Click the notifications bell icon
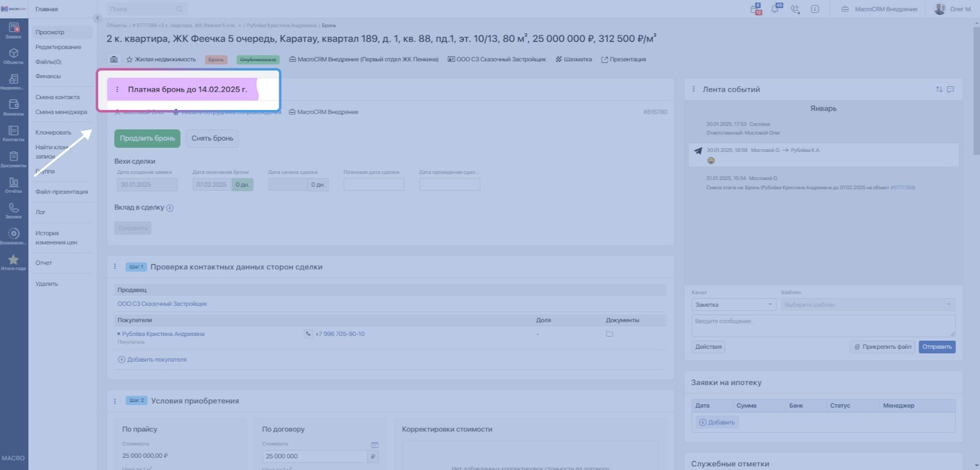 775,9
